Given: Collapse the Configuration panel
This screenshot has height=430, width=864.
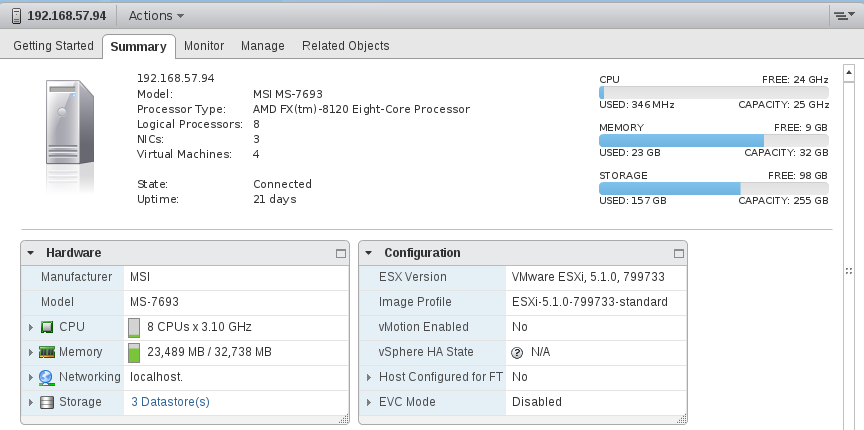Looking at the screenshot, I should pos(369,253).
